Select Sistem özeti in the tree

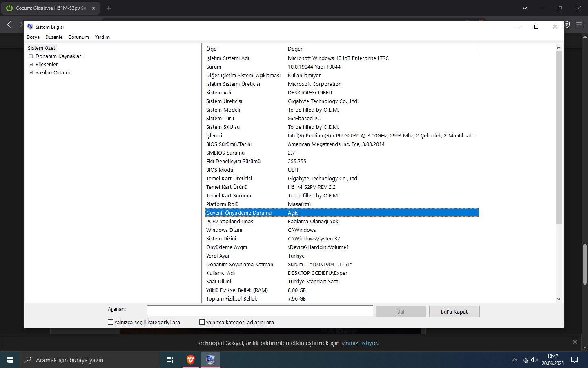click(x=42, y=48)
